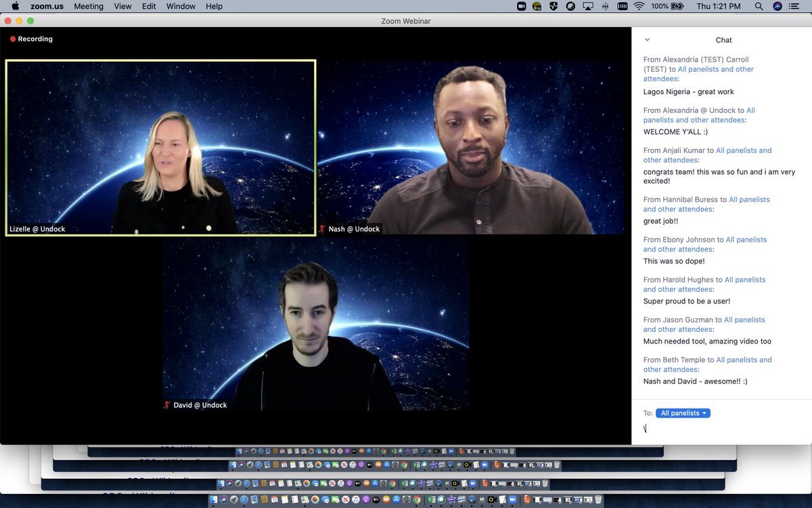The height and width of the screenshot is (508, 812).
Task: Open Bluetooth status in menu bar
Action: (x=604, y=6)
